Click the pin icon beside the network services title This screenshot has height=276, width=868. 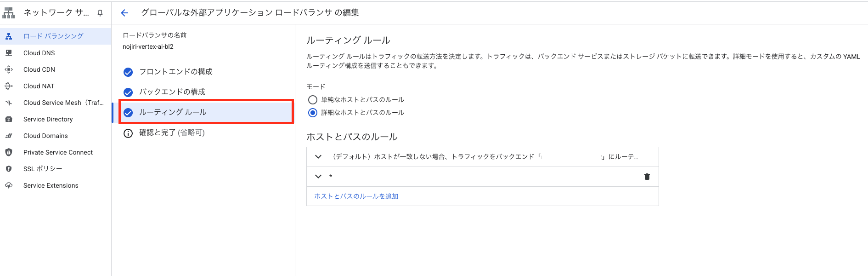(100, 13)
